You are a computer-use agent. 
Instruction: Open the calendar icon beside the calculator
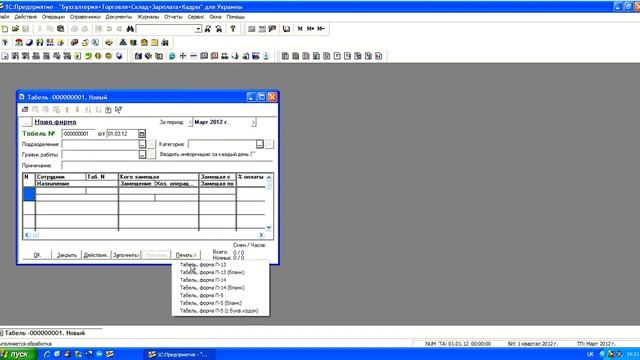(262, 29)
